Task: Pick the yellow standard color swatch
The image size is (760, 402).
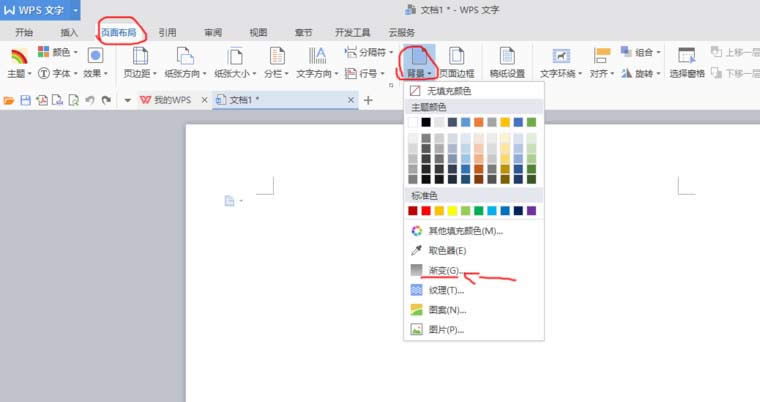Action: coord(452,210)
